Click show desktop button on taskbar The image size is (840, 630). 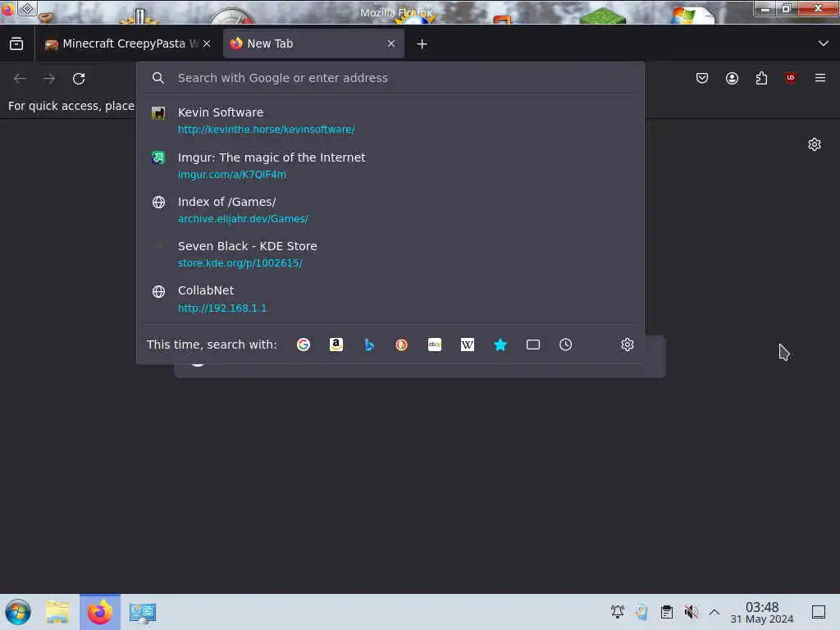(x=819, y=611)
